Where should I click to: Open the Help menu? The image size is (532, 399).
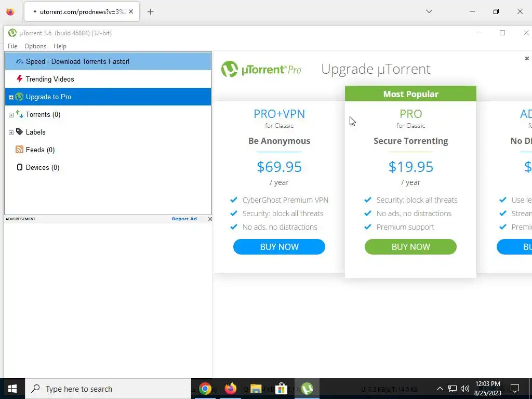click(60, 46)
